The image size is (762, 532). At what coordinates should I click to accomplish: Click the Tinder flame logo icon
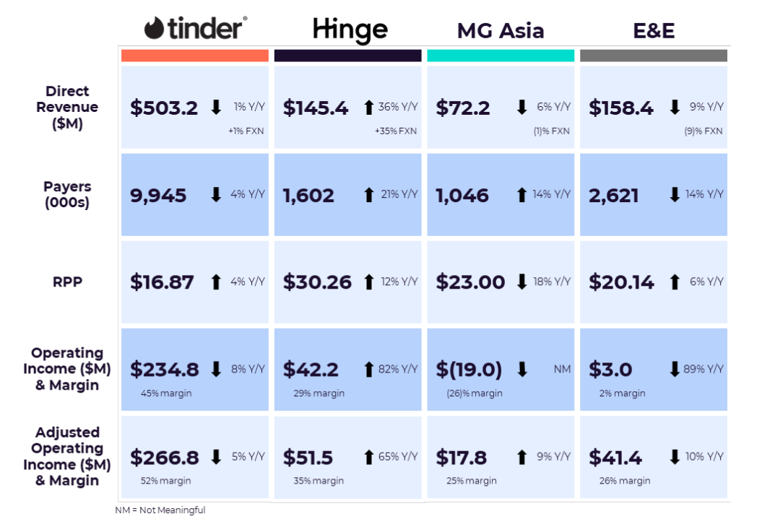(155, 28)
